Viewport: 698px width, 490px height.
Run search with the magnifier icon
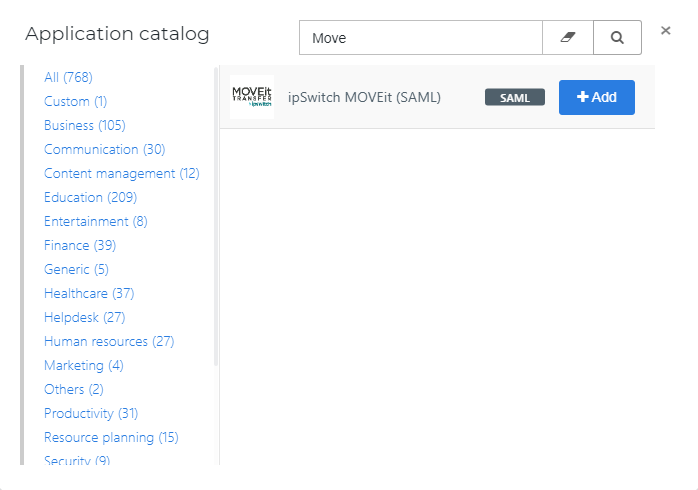pyautogui.click(x=617, y=37)
